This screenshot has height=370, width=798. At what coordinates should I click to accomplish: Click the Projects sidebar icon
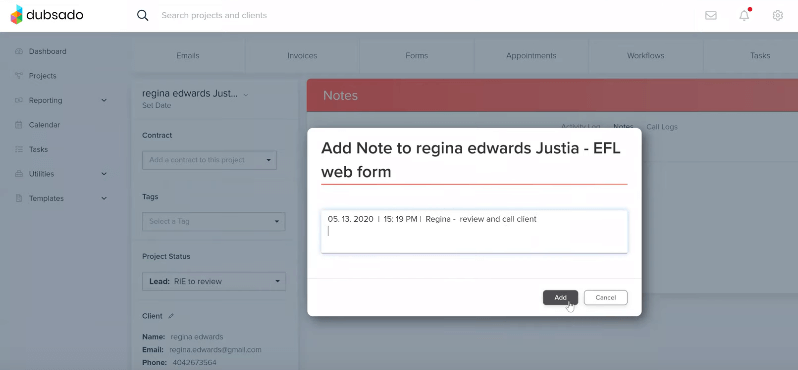19,76
